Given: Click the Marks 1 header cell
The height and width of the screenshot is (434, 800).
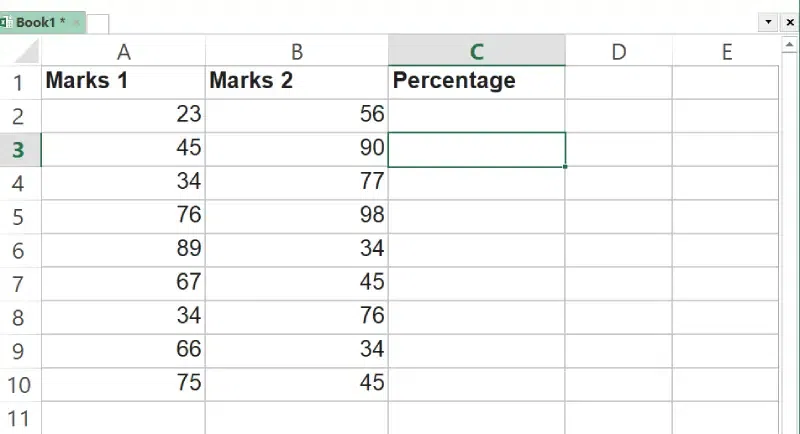Looking at the screenshot, I should pos(123,82).
